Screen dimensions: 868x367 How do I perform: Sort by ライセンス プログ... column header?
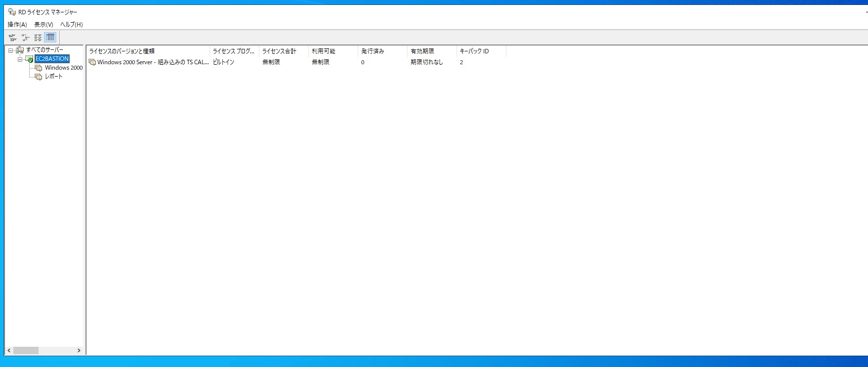pyautogui.click(x=234, y=51)
